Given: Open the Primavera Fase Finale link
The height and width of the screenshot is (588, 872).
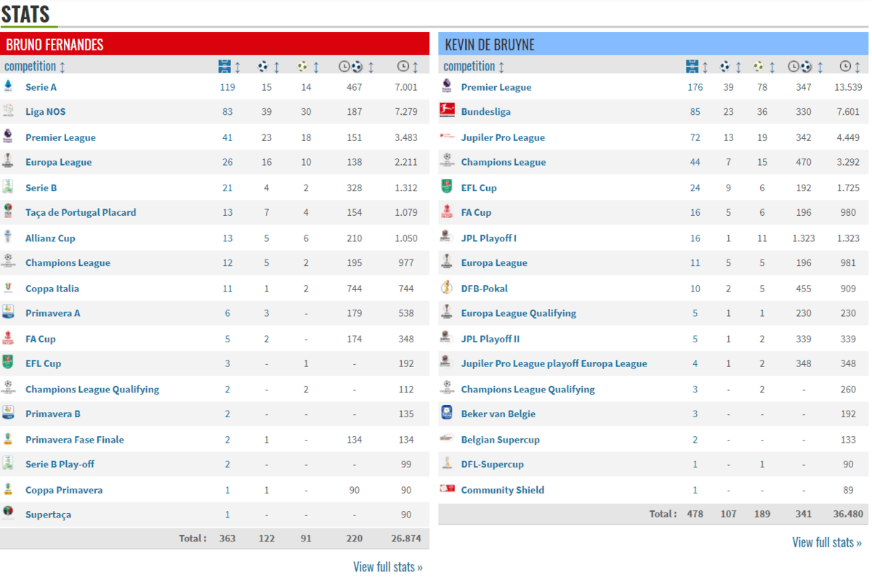Looking at the screenshot, I should (75, 440).
